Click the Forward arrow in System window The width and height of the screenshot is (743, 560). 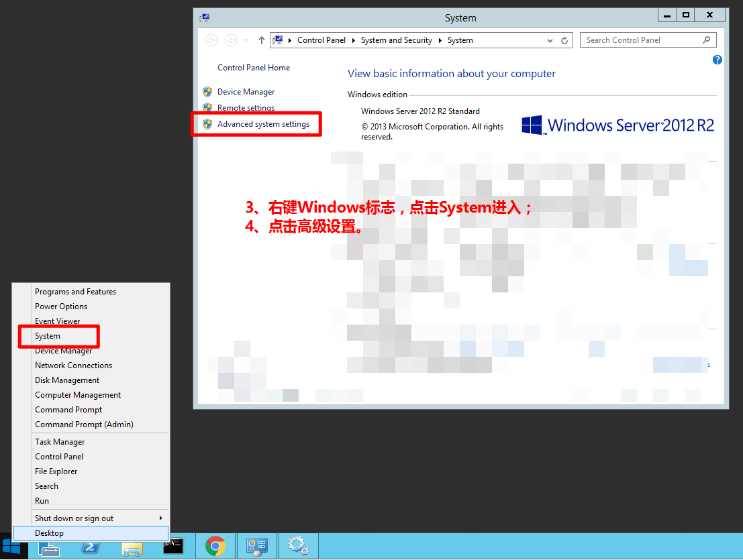[231, 40]
